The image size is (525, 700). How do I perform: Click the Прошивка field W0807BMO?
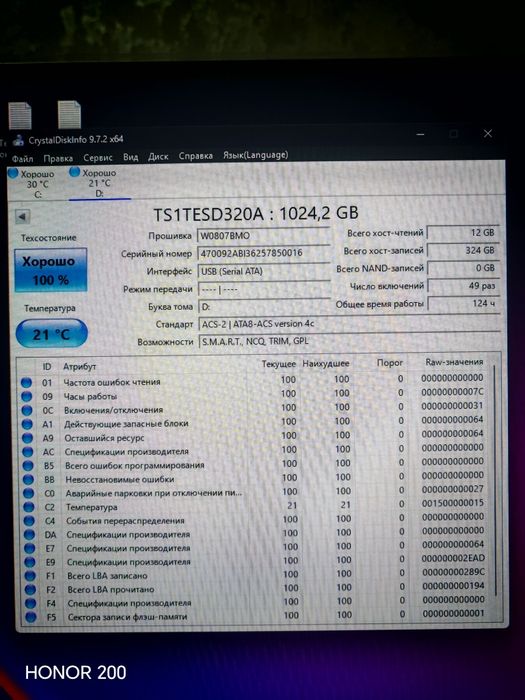[263, 236]
